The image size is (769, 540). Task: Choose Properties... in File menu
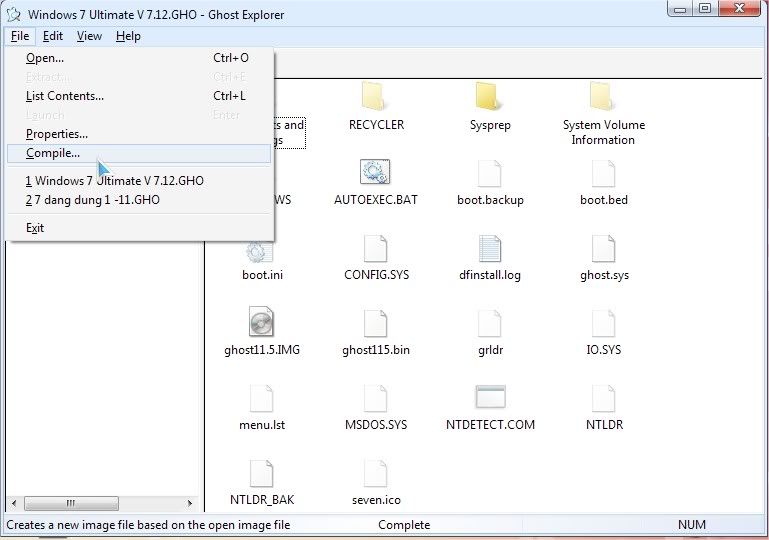pos(139,134)
